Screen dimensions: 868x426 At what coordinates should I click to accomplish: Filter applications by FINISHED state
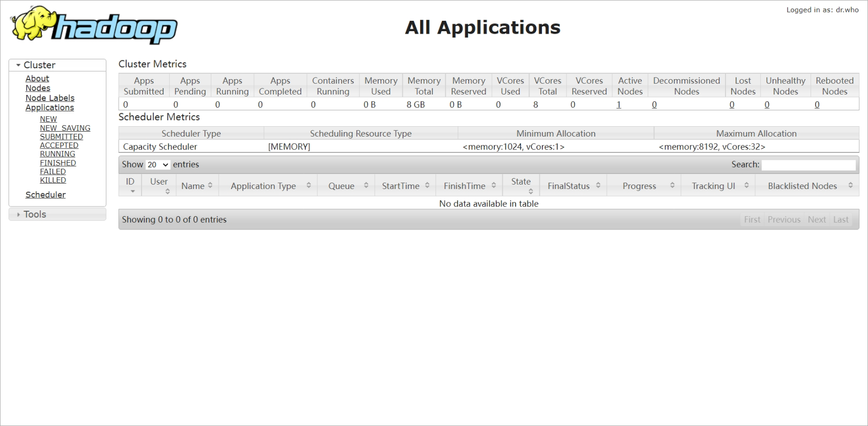tap(58, 163)
